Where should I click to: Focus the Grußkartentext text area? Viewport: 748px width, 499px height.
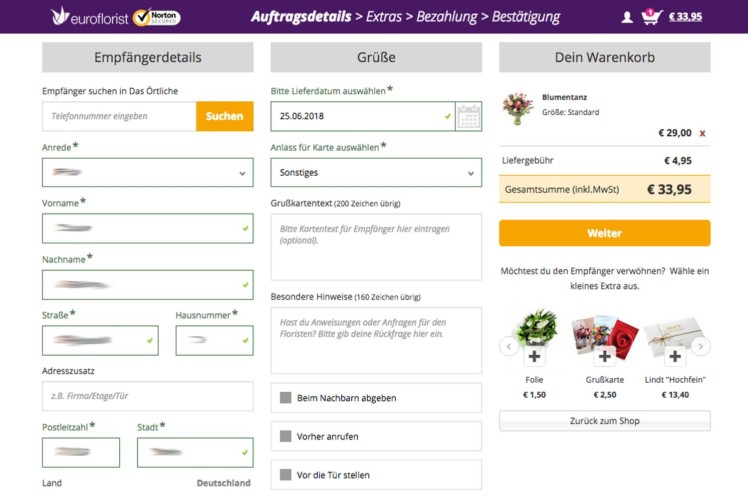point(376,247)
